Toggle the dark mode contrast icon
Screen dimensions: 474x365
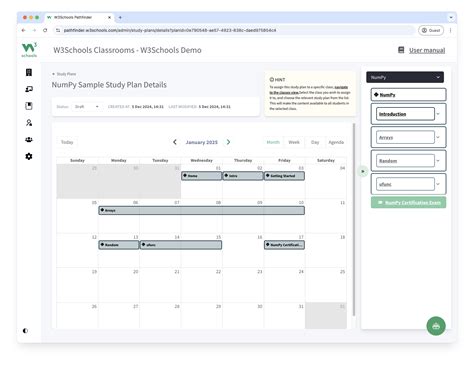tap(25, 331)
